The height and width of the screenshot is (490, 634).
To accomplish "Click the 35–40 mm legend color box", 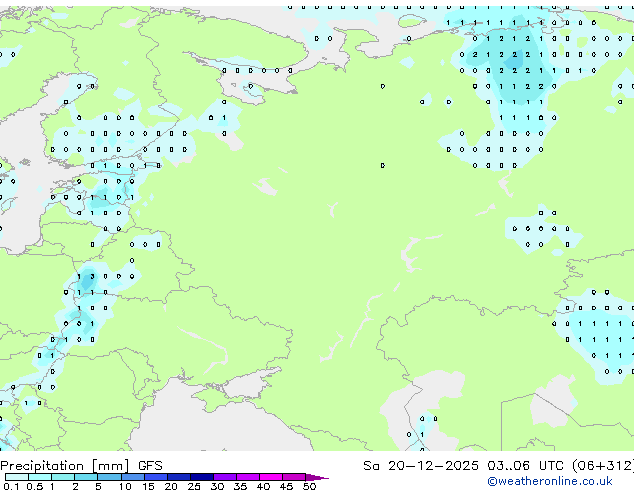I will (248, 477).
